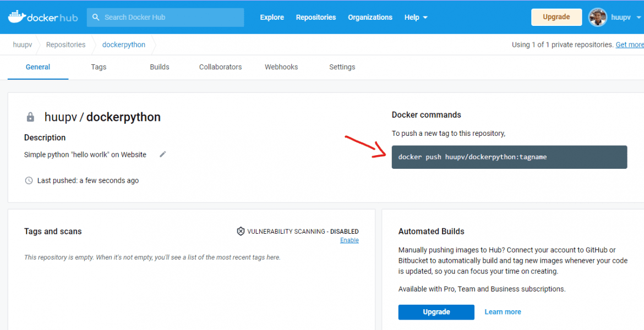The image size is (644, 330).
Task: Open repository Settings tab
Action: click(342, 67)
